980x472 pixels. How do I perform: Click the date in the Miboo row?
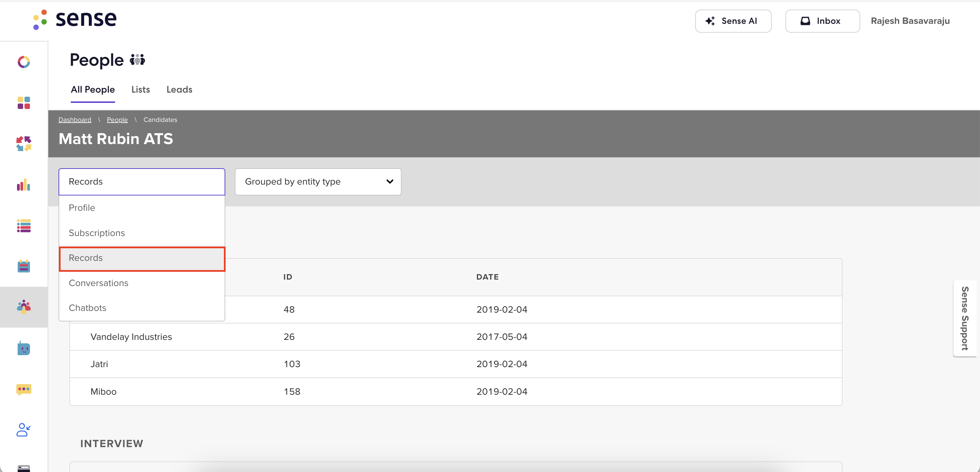pyautogui.click(x=502, y=392)
